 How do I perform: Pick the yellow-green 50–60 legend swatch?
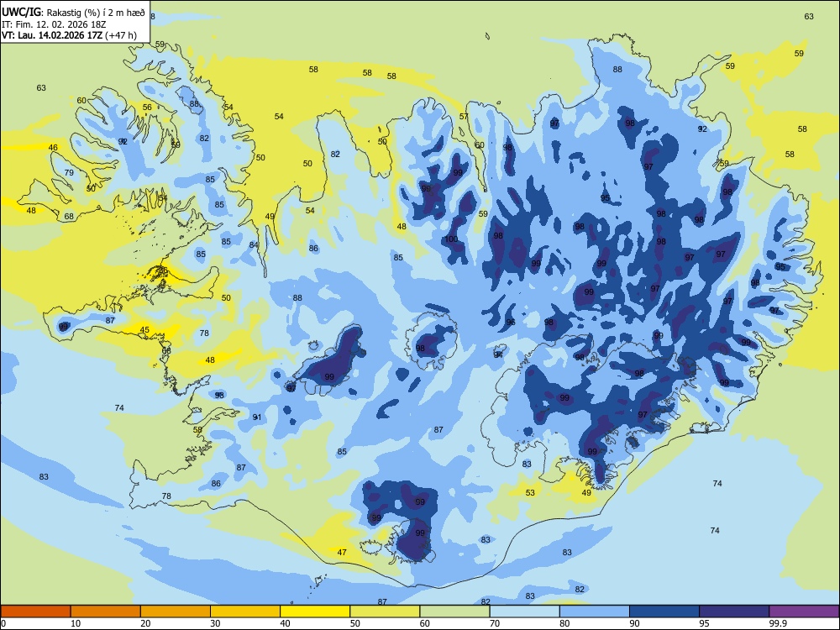(385, 612)
